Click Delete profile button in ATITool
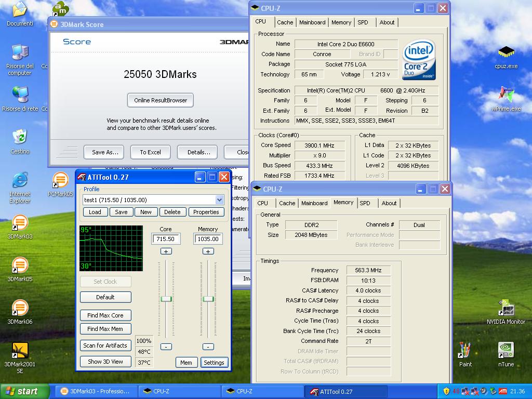532x399 pixels. [x=172, y=212]
